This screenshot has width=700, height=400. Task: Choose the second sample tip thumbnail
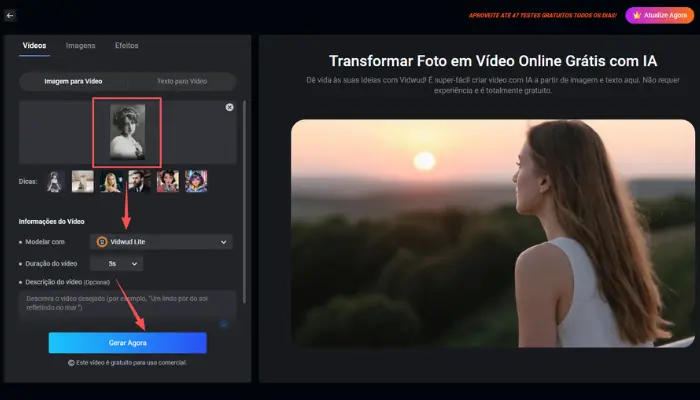click(83, 181)
